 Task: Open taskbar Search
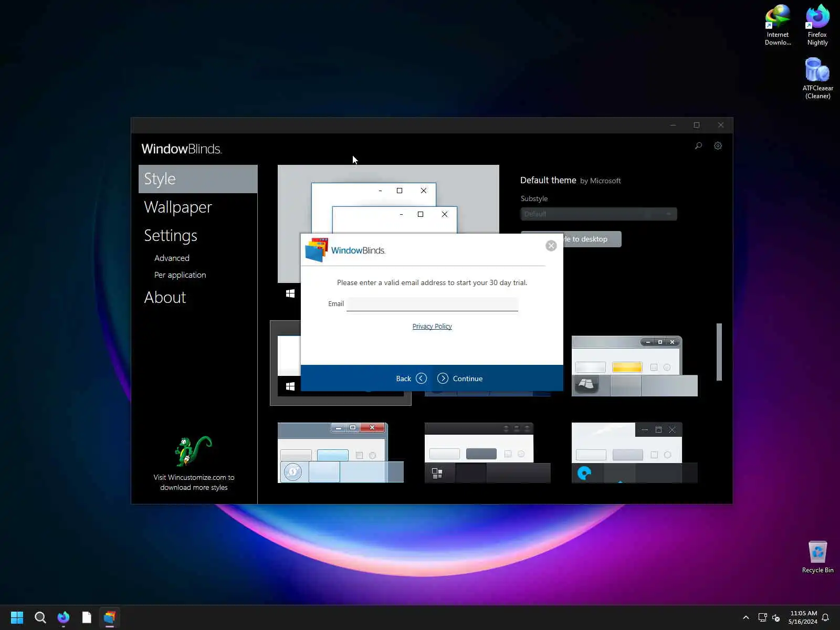point(40,617)
